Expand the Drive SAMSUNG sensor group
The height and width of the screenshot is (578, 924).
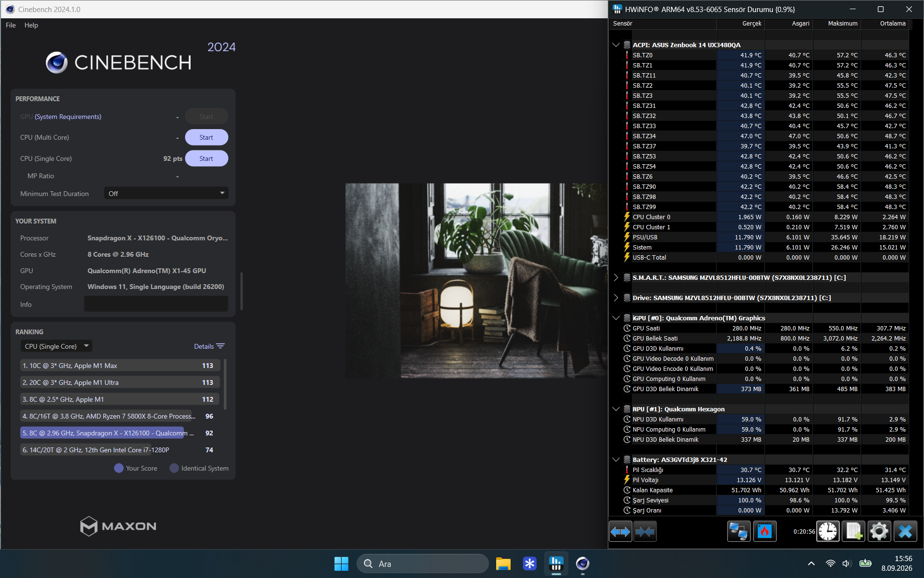pos(616,298)
